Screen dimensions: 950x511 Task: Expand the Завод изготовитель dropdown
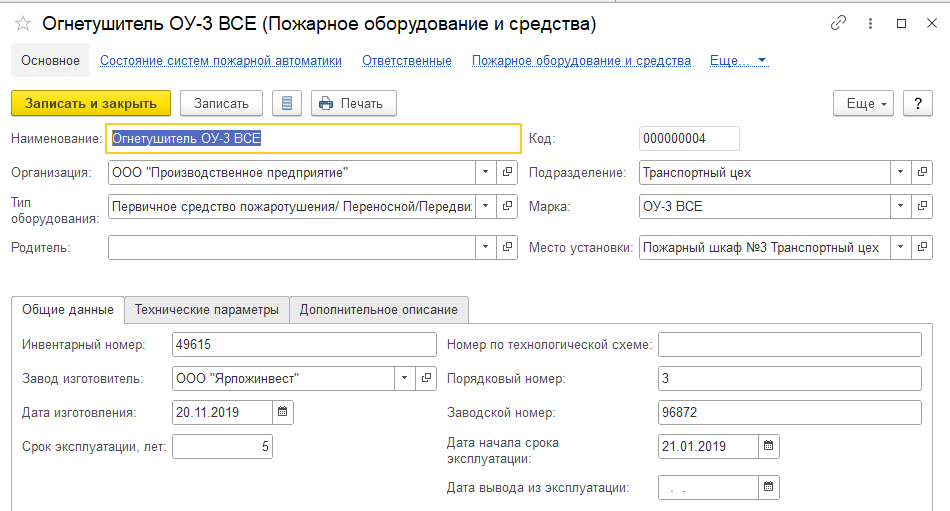coord(403,378)
